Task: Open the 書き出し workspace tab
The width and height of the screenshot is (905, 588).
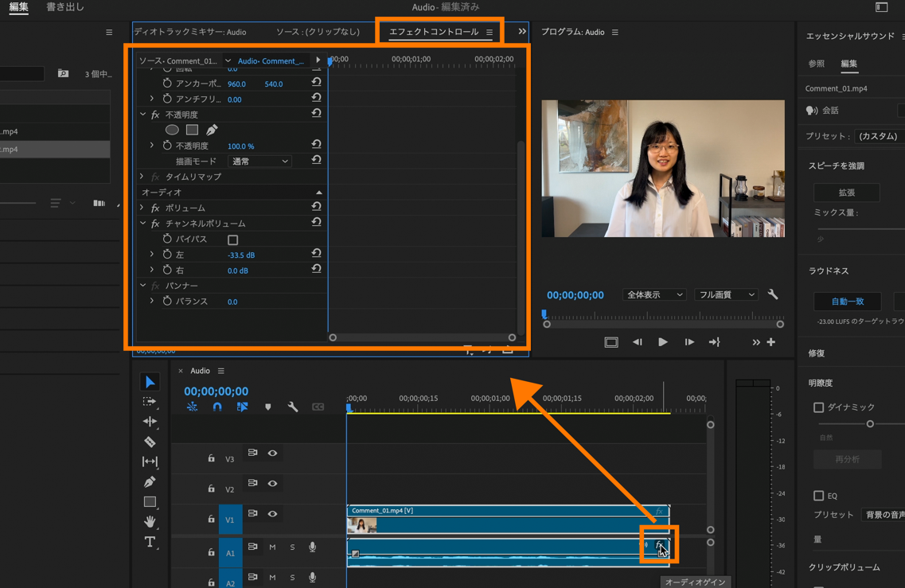Action: tap(65, 7)
